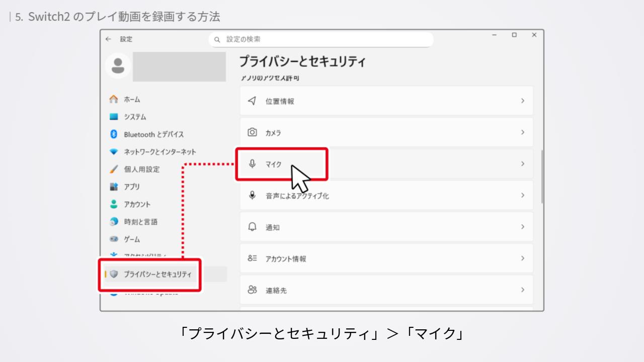Click the ゲーム controller icon
This screenshot has height=362, width=644.
tap(114, 239)
